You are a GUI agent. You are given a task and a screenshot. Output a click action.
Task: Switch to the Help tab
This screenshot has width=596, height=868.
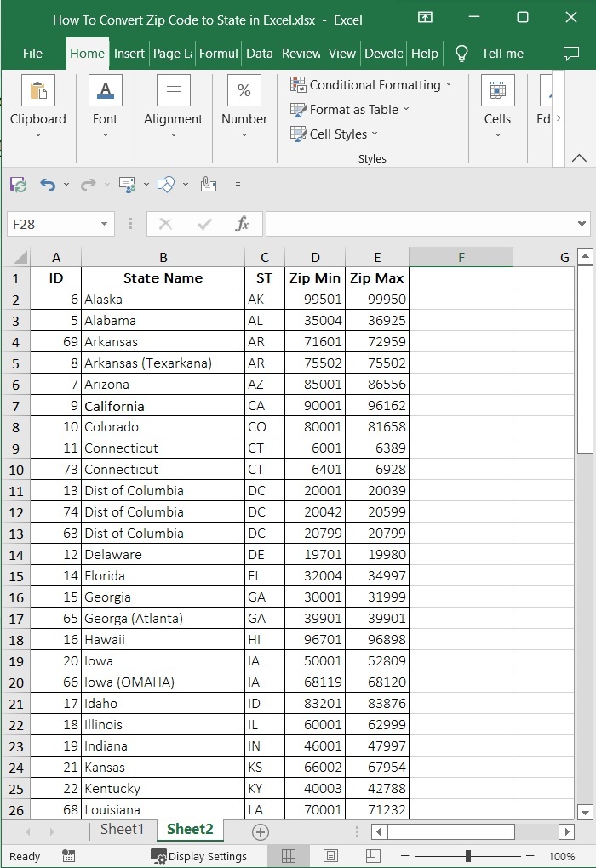(x=424, y=54)
